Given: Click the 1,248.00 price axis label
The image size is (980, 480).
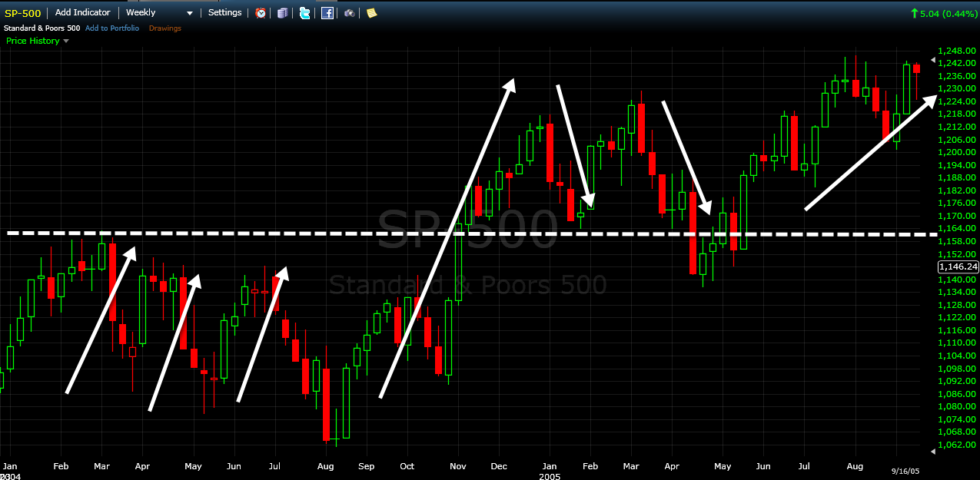Looking at the screenshot, I should [x=955, y=51].
